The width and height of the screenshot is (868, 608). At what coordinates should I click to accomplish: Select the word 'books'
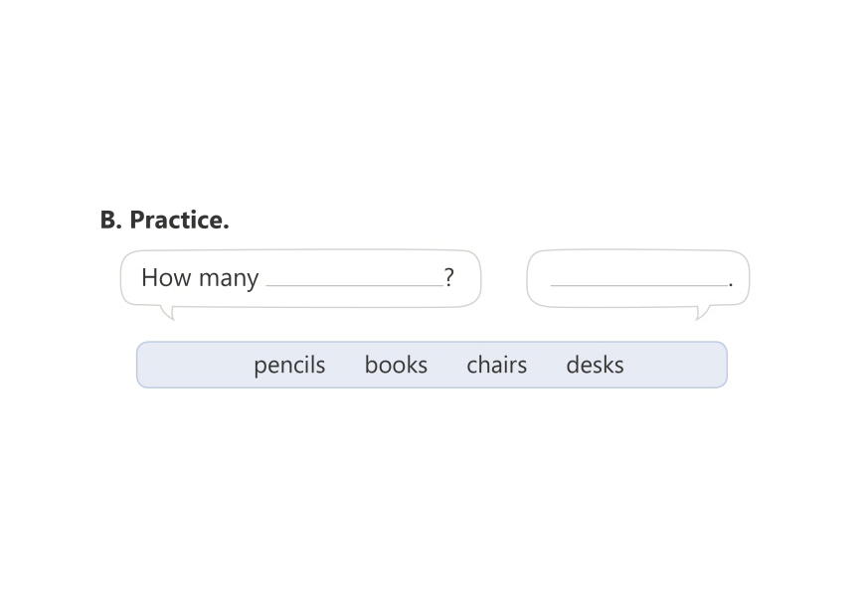[x=396, y=366]
